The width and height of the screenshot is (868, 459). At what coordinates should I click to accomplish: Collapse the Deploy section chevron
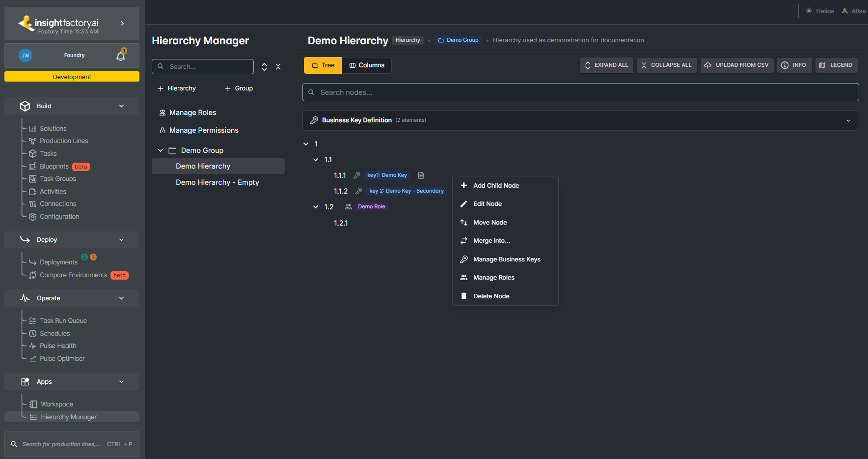pos(122,240)
